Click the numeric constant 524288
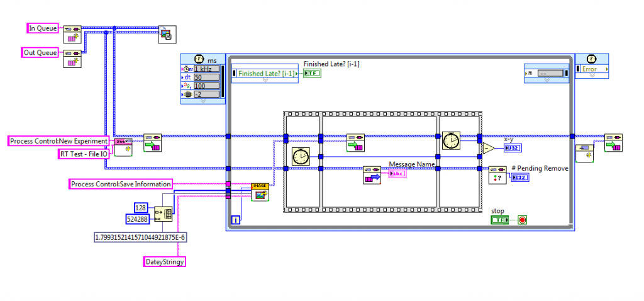 point(137,219)
